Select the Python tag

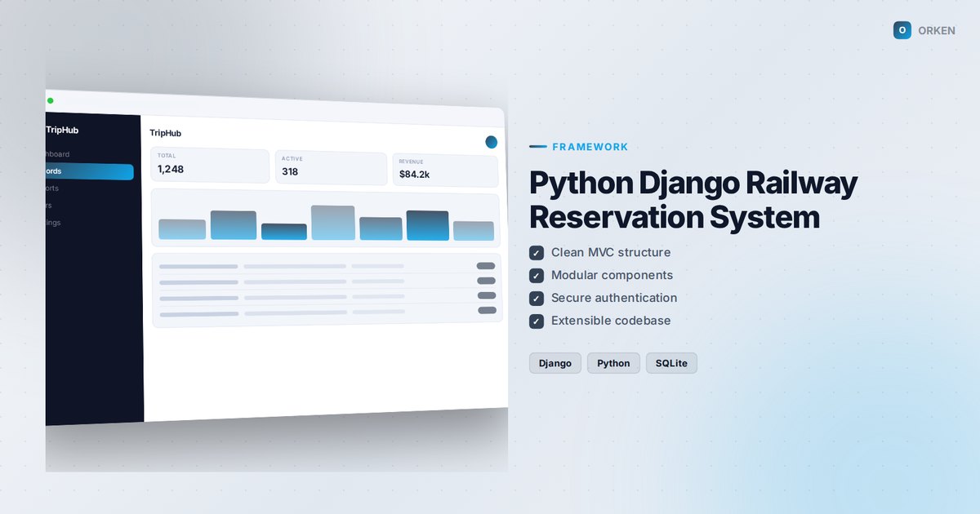click(613, 363)
